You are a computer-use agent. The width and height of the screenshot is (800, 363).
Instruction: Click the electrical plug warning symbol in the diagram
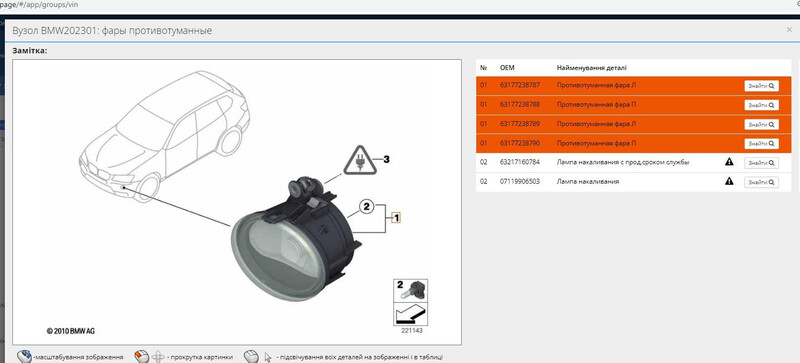[360, 160]
